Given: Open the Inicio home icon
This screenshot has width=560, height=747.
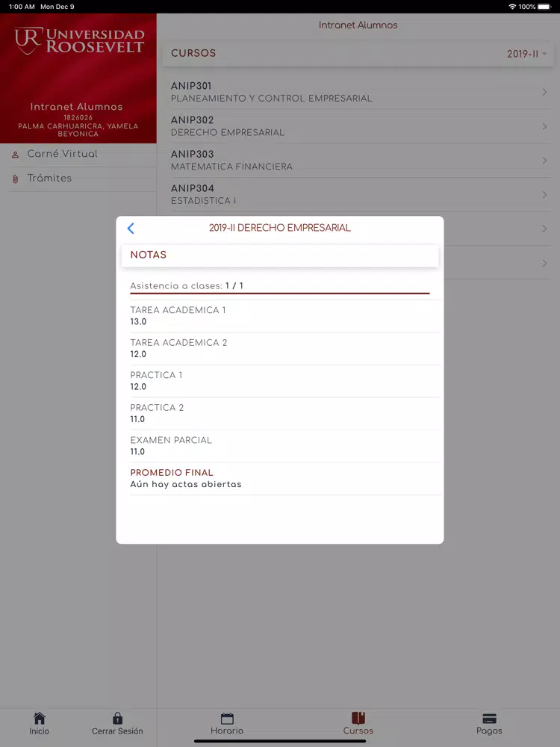Looking at the screenshot, I should click(x=40, y=718).
